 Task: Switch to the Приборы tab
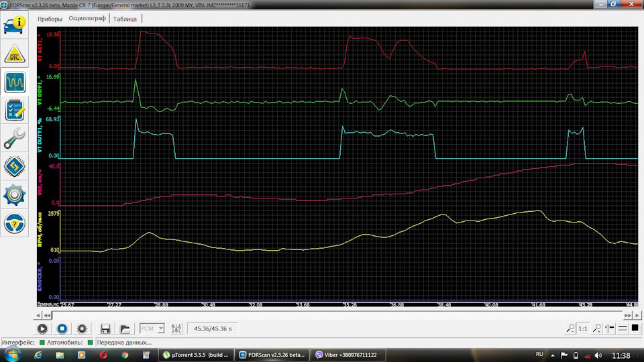[x=50, y=19]
